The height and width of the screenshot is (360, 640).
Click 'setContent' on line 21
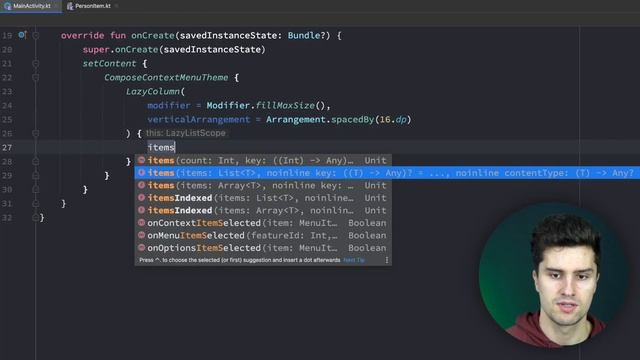(109, 64)
